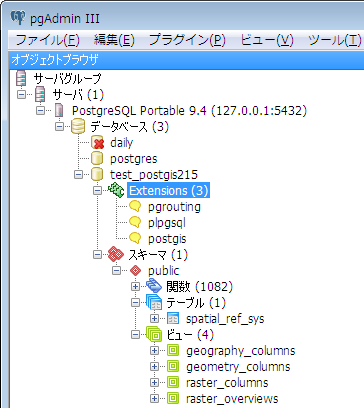Open the プラグイン(P) menu

187,40
